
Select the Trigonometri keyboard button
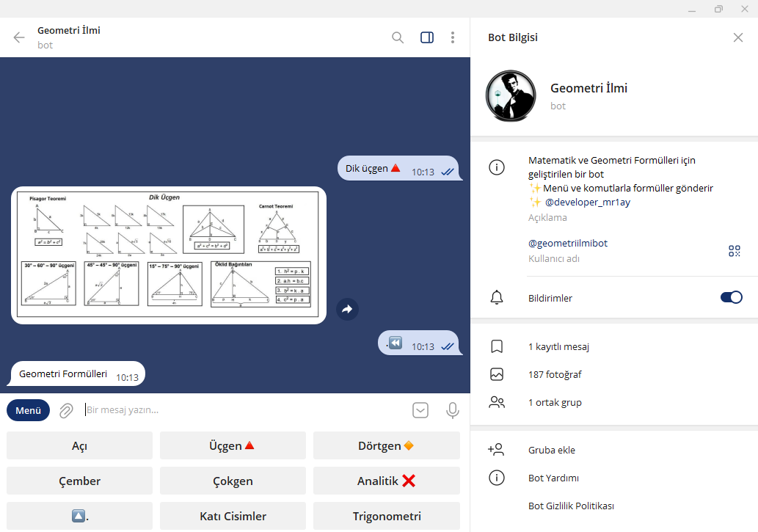tap(386, 516)
